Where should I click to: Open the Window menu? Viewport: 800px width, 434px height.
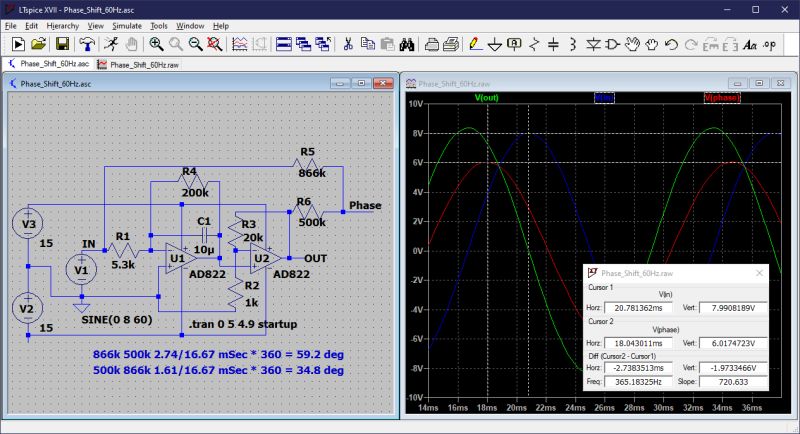coord(190,25)
